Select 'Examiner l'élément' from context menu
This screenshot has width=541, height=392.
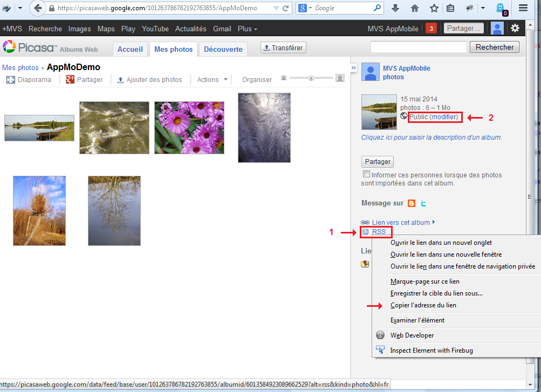[x=417, y=320]
